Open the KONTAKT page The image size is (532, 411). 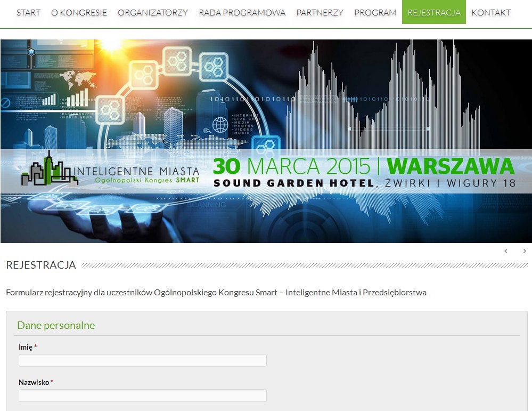491,13
